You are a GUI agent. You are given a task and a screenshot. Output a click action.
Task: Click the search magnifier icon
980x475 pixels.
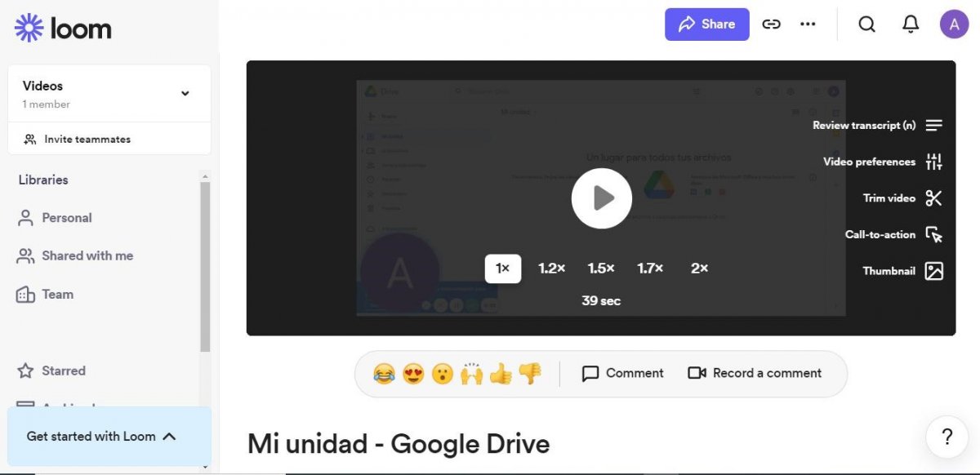[866, 24]
